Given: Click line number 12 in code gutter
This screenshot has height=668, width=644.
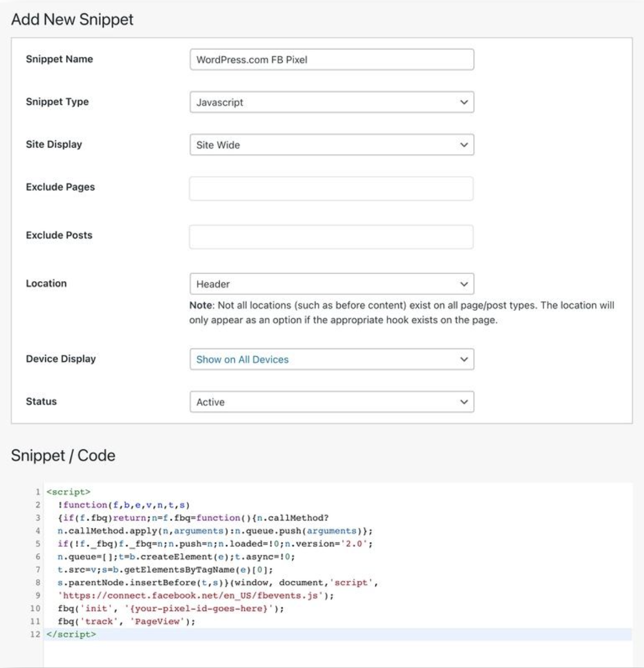Looking at the screenshot, I should click(35, 634).
